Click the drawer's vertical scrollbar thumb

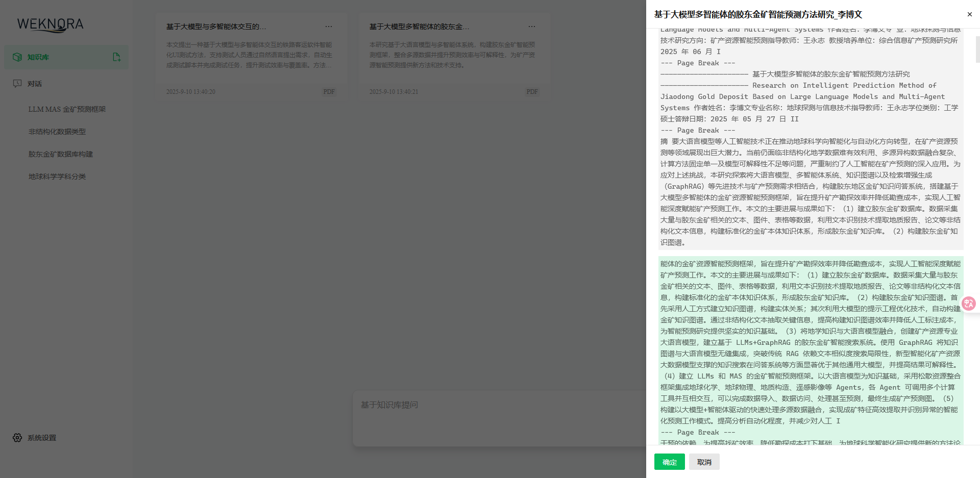[x=977, y=49]
